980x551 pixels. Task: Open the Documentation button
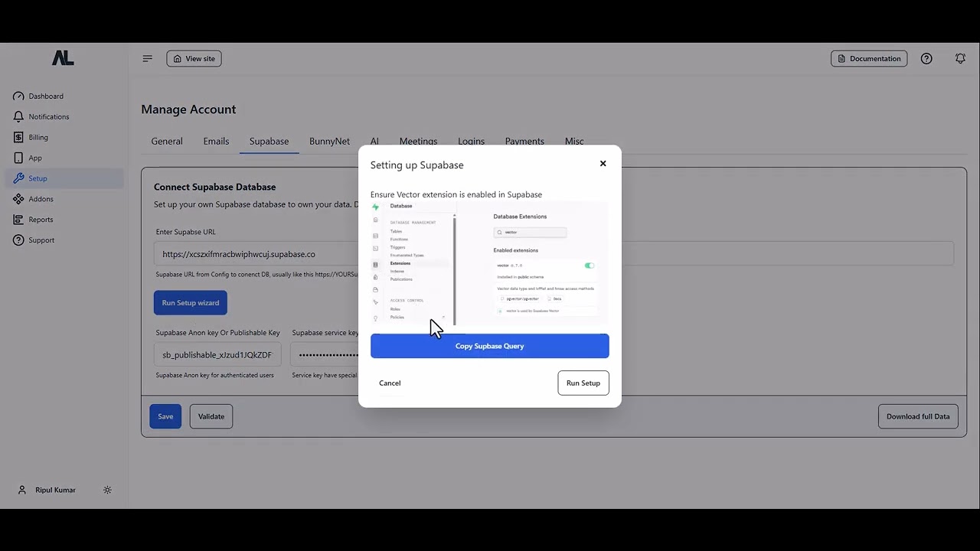tap(869, 59)
